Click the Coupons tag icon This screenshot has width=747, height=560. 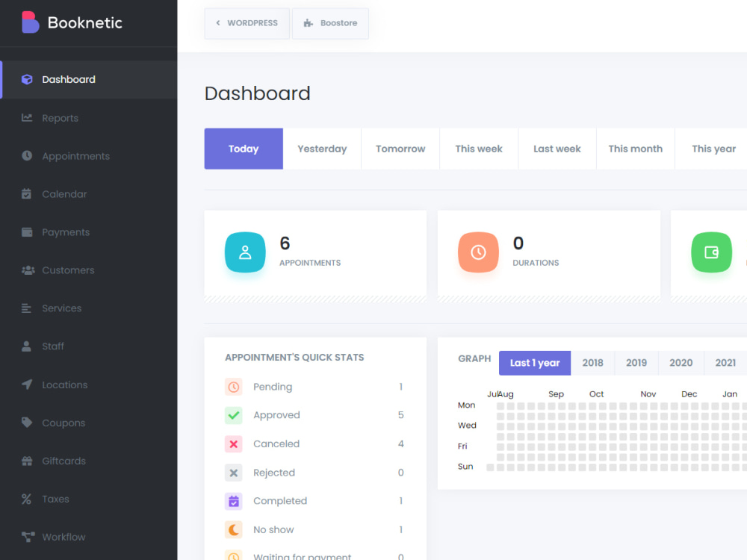tap(27, 423)
